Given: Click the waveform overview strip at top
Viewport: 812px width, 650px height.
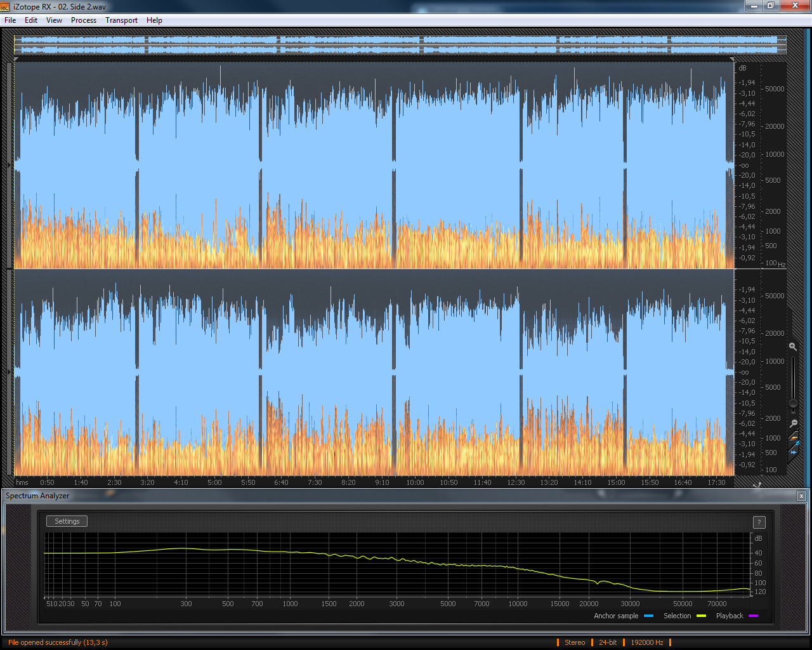Looking at the screenshot, I should click(400, 44).
